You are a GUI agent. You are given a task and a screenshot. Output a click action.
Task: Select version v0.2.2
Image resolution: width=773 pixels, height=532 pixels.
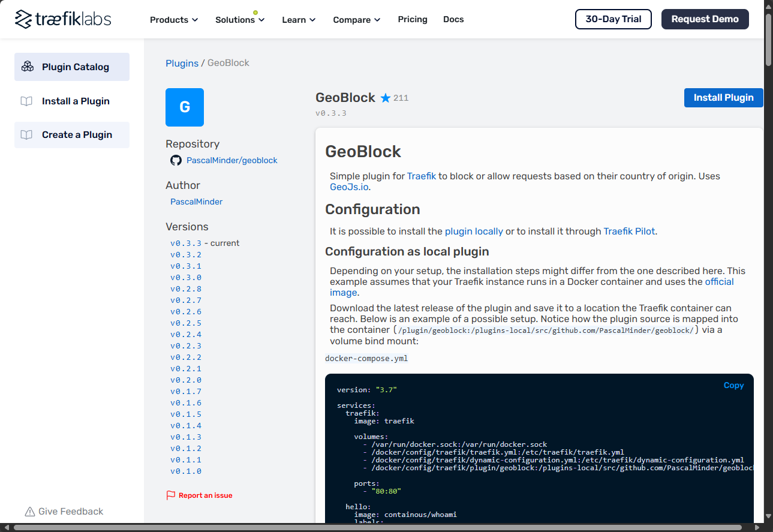pos(186,357)
